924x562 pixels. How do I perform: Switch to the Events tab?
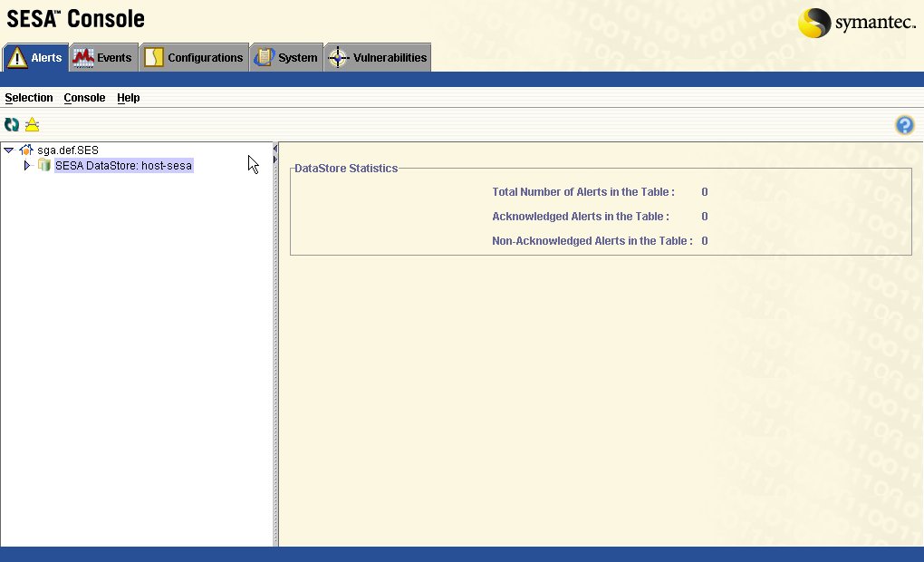[103, 58]
